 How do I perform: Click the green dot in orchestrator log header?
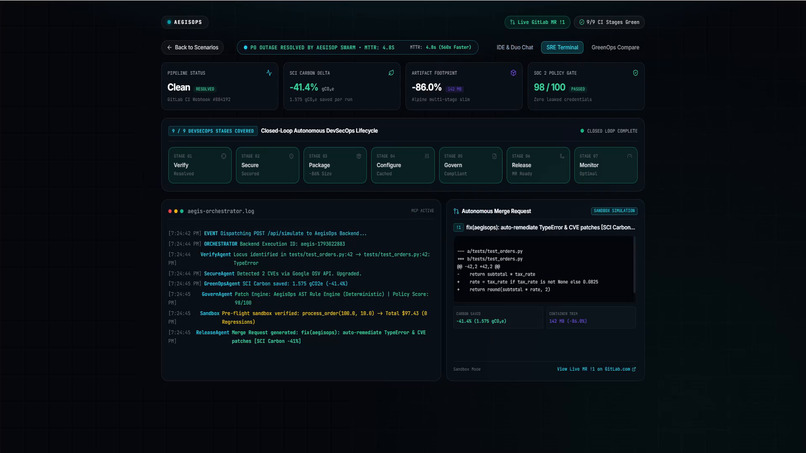(181, 211)
